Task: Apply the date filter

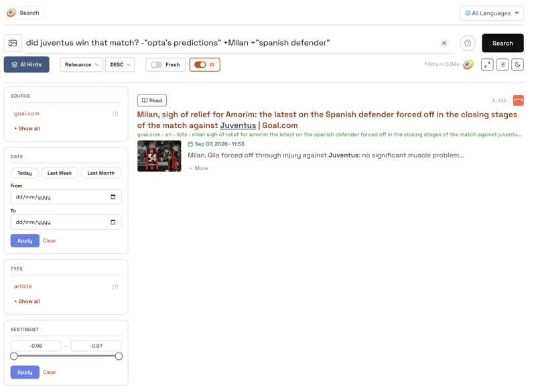Action: (x=25, y=241)
